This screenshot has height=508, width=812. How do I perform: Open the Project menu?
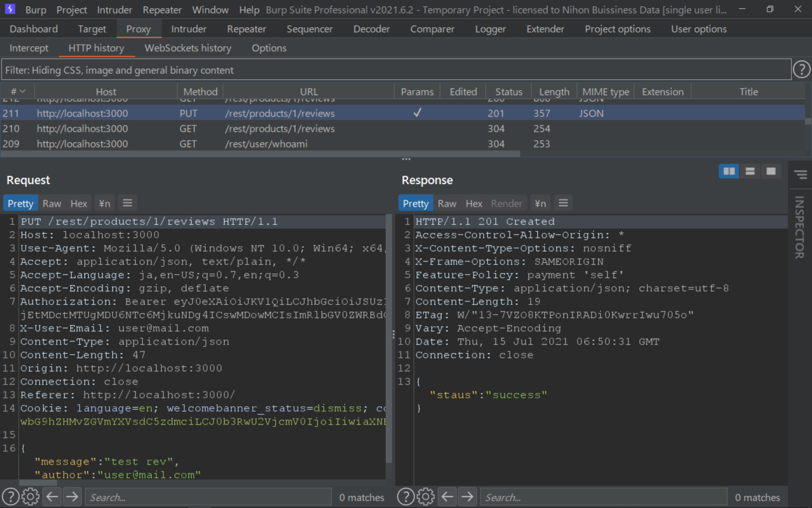[x=72, y=10]
